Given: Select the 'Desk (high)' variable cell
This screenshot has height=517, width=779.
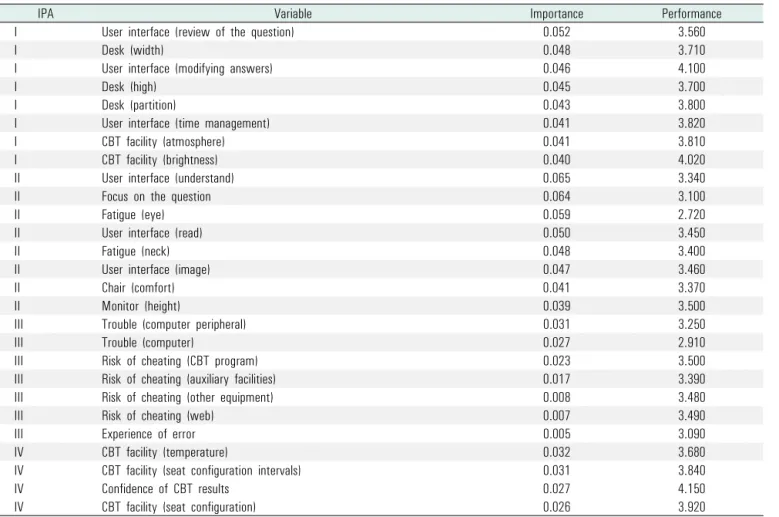Looking at the screenshot, I should point(129,87).
